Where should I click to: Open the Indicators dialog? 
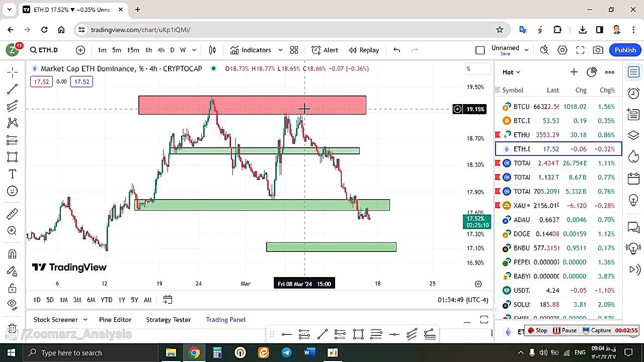click(251, 50)
